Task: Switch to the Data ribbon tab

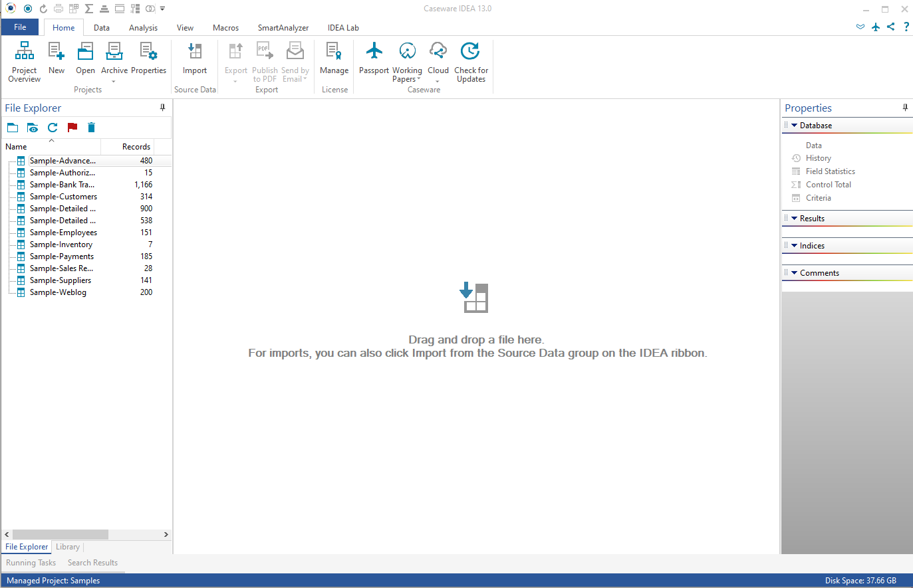Action: click(102, 28)
